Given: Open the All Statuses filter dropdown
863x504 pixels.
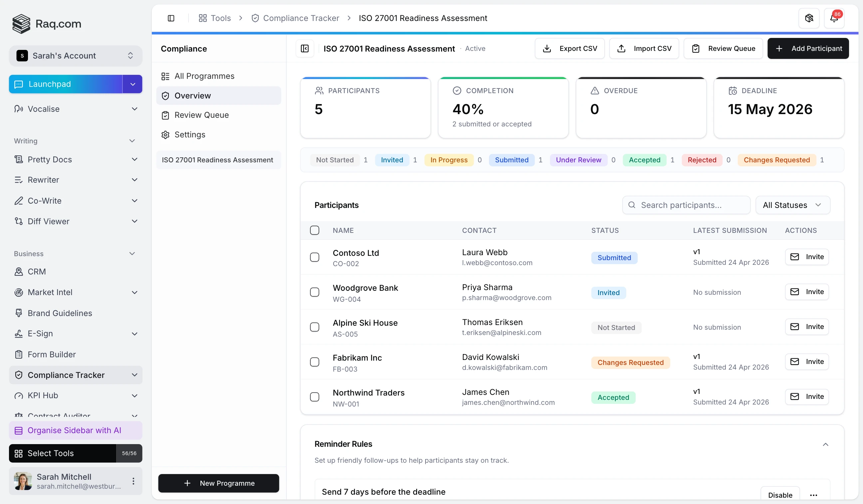Looking at the screenshot, I should click(x=793, y=205).
